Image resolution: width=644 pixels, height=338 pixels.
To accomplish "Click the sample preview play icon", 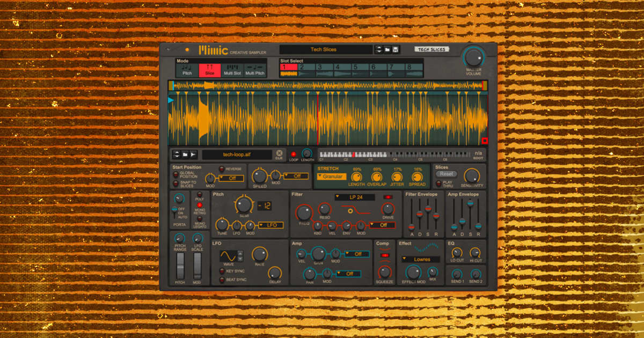I will pos(194,153).
